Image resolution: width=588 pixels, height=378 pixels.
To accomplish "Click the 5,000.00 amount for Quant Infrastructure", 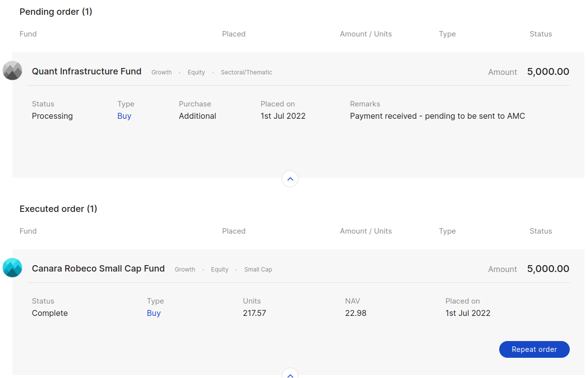I will pos(548,71).
